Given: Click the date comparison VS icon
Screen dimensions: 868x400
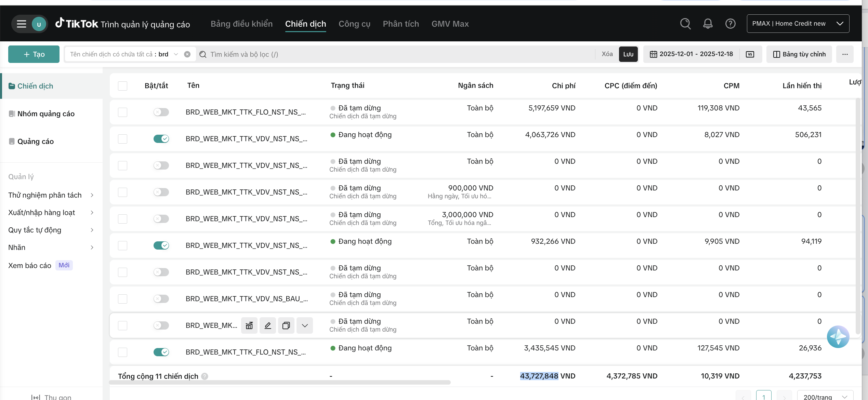Looking at the screenshot, I should click(750, 54).
